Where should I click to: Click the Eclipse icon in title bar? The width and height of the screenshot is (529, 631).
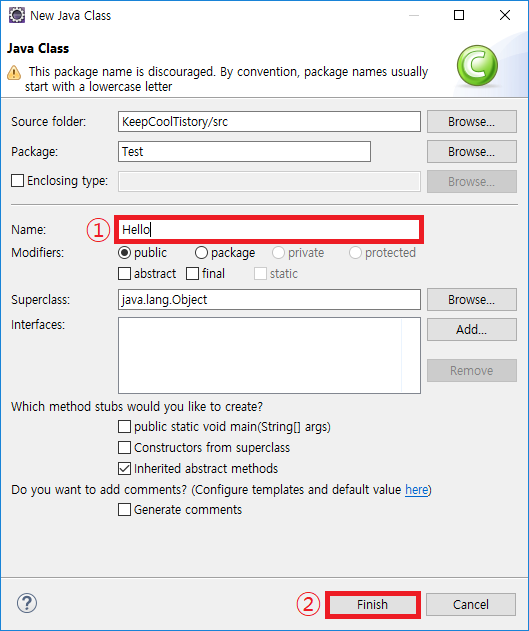click(x=16, y=15)
